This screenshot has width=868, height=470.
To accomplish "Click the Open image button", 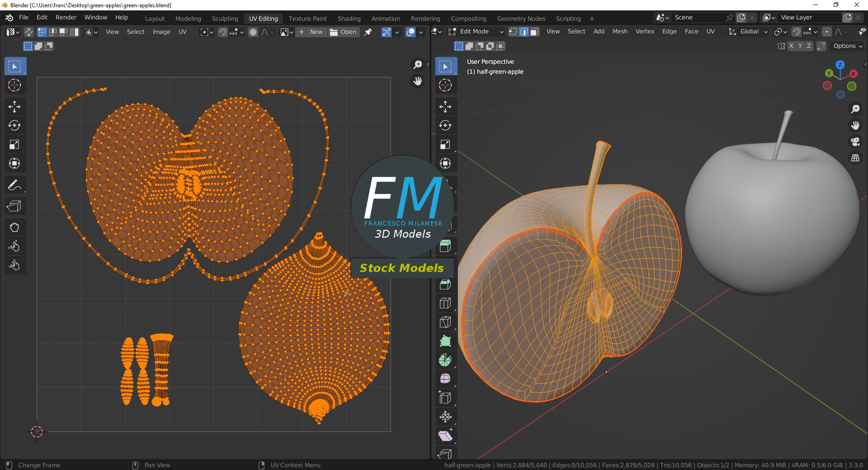I will tap(343, 32).
